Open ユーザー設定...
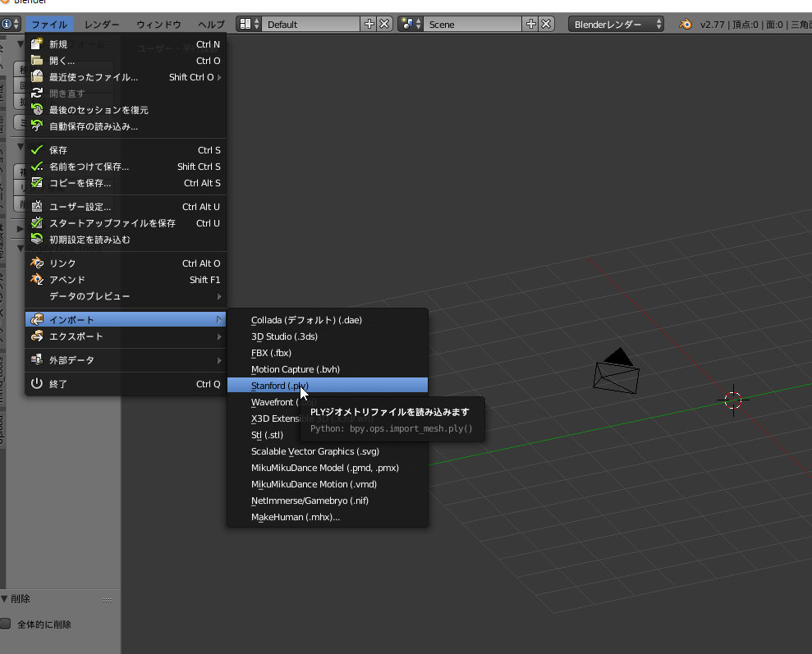This screenshot has width=812, height=654. point(126,207)
